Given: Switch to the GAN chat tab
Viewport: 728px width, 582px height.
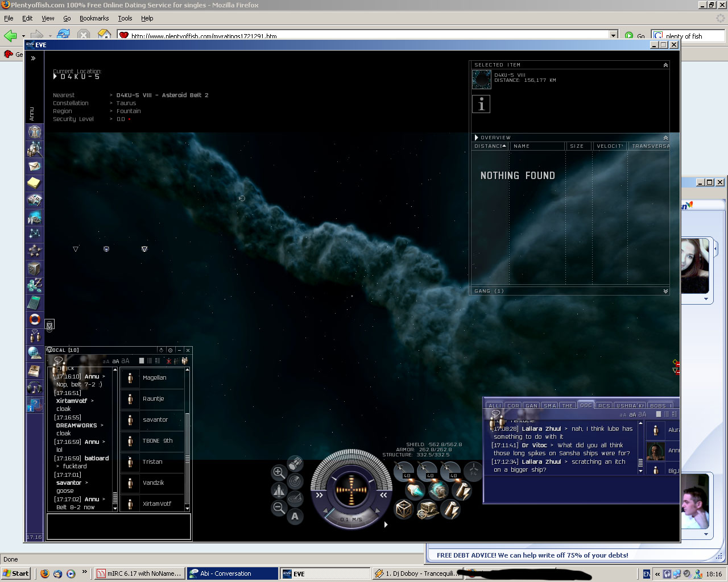Looking at the screenshot, I should [532, 405].
